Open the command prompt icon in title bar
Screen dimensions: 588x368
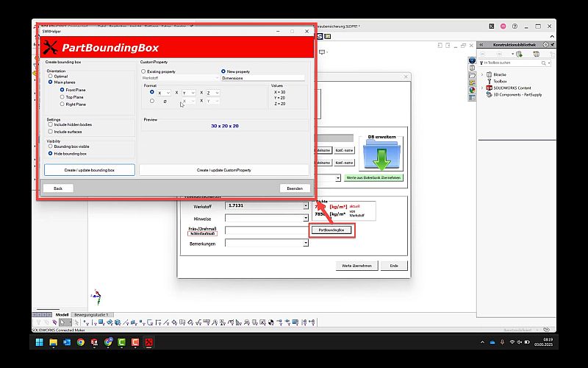pos(491,26)
